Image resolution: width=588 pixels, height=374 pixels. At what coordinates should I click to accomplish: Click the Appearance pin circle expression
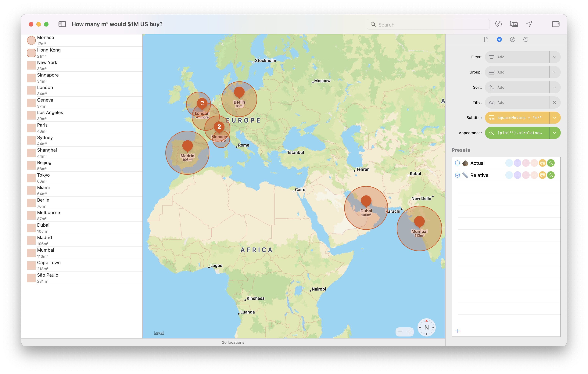tap(517, 133)
